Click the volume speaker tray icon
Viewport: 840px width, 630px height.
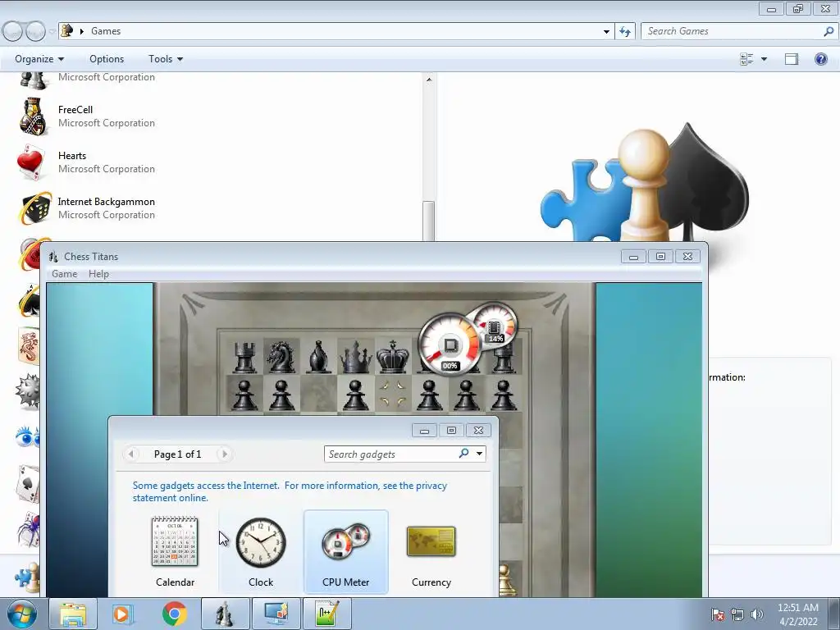tap(757, 614)
